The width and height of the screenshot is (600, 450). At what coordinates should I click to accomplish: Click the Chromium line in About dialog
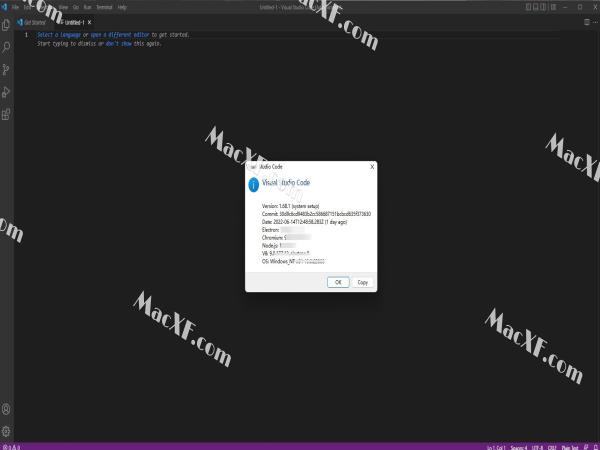pos(286,238)
